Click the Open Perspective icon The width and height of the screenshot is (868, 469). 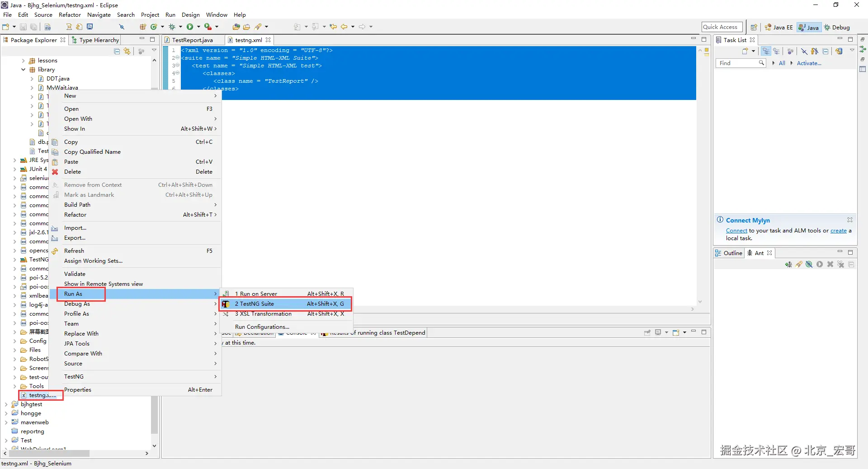coord(754,27)
